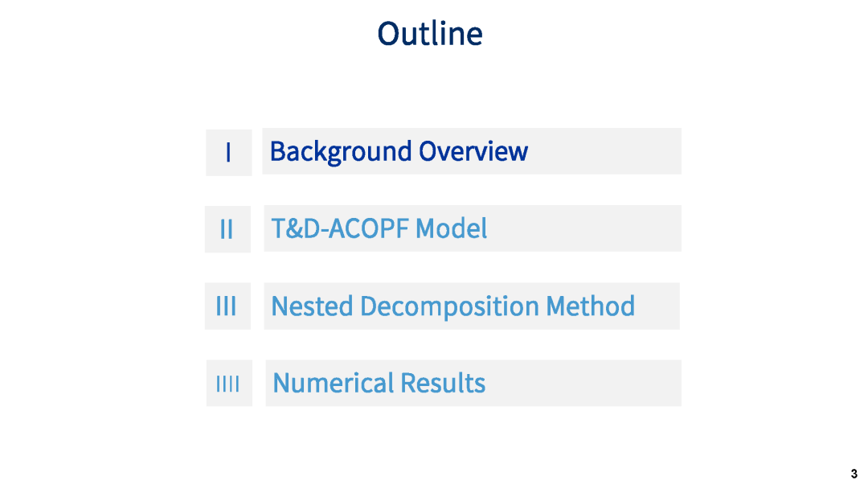Viewport: 868px width, 489px height.
Task: Select the IIII numeral box
Action: tap(228, 383)
